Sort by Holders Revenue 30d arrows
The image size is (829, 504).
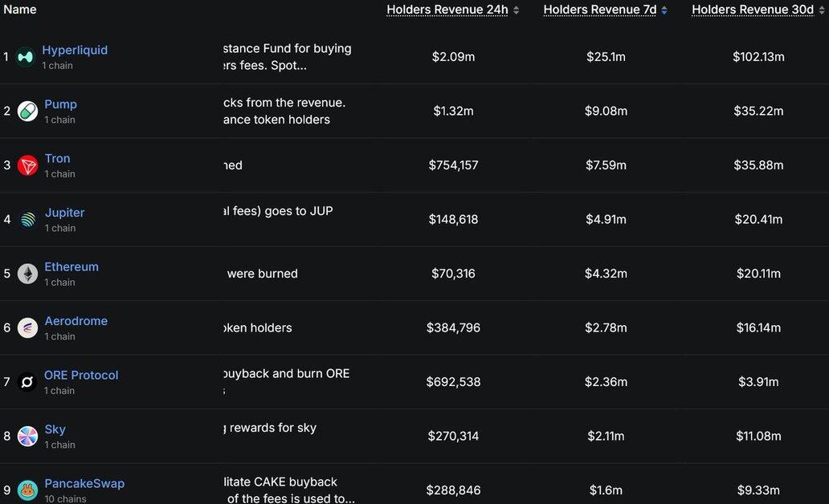point(819,10)
